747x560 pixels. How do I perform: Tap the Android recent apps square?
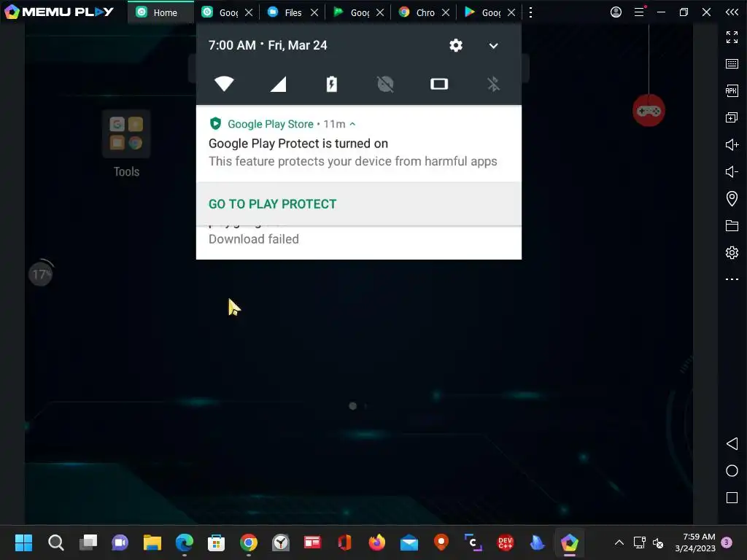(732, 497)
